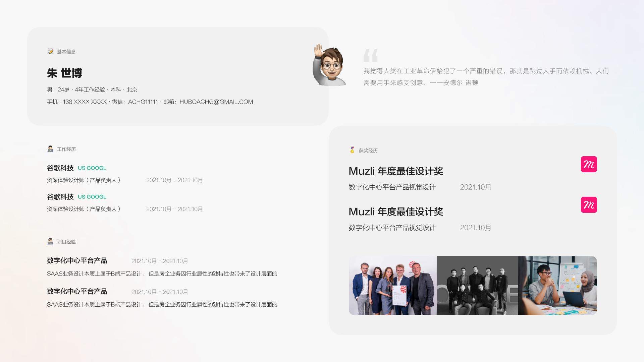Click date range of first 谷歌科技 job

coord(174,180)
